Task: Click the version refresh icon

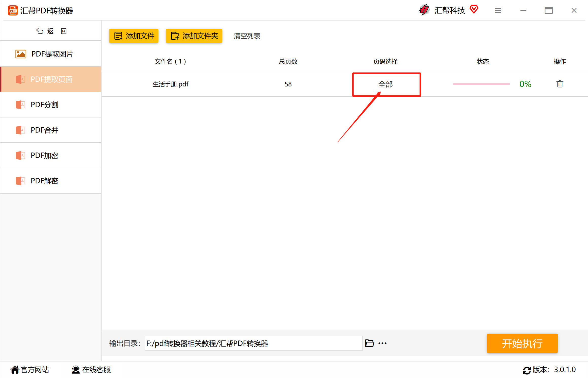Action: (527, 370)
